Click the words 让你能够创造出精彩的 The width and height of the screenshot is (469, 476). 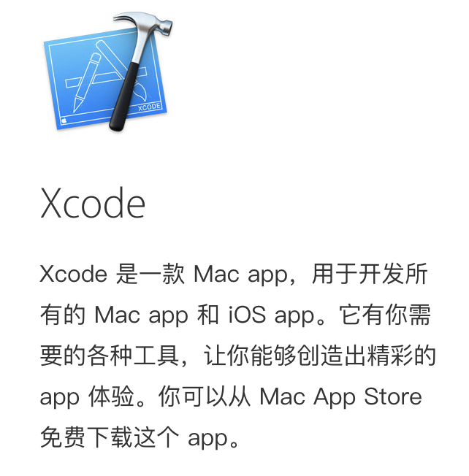(x=319, y=356)
